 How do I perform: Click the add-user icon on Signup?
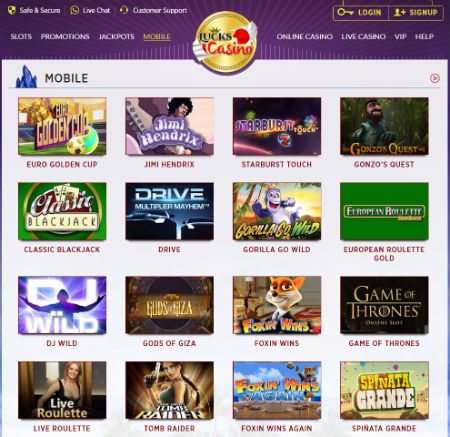tap(399, 13)
